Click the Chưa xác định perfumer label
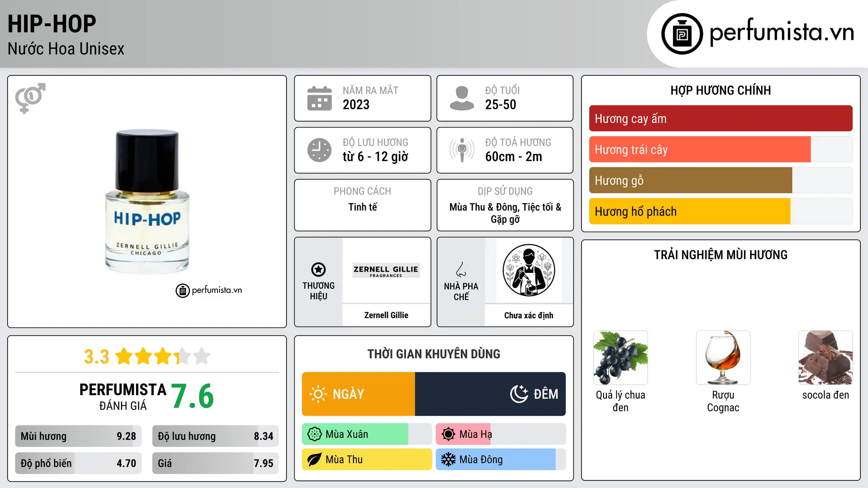Screen dimensions: 868x488 (529, 315)
